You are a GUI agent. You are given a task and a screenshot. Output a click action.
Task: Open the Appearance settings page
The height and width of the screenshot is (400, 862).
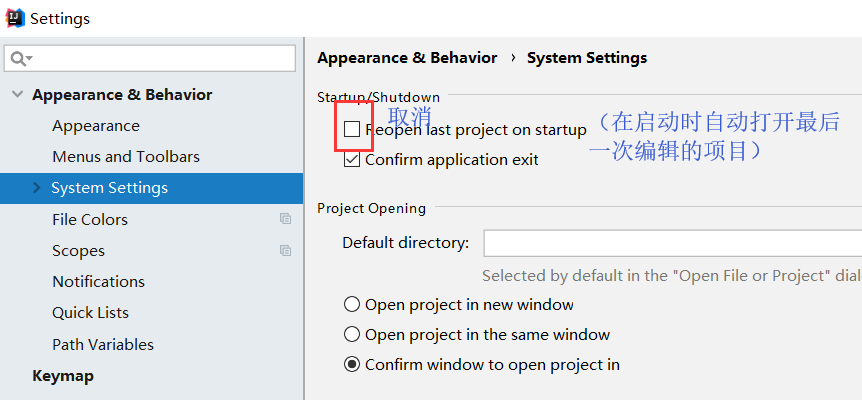(x=96, y=126)
